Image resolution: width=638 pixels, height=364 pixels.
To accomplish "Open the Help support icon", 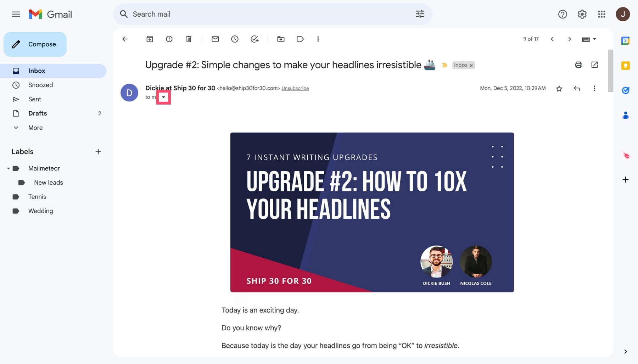I will [x=563, y=14].
